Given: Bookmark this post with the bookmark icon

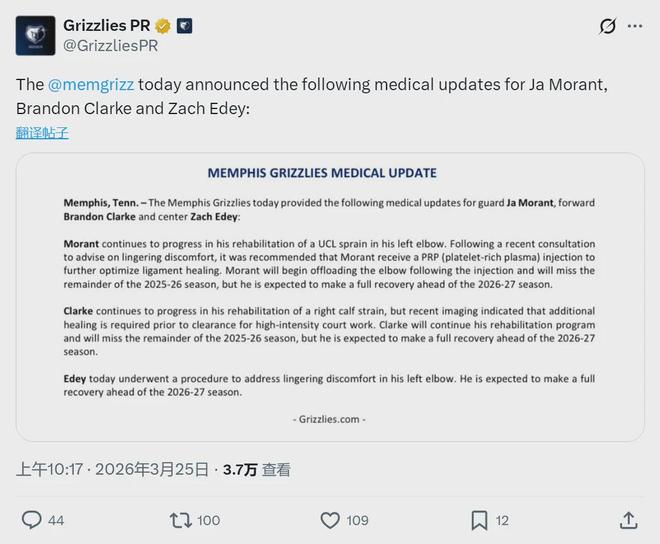Looking at the screenshot, I should pos(479,520).
